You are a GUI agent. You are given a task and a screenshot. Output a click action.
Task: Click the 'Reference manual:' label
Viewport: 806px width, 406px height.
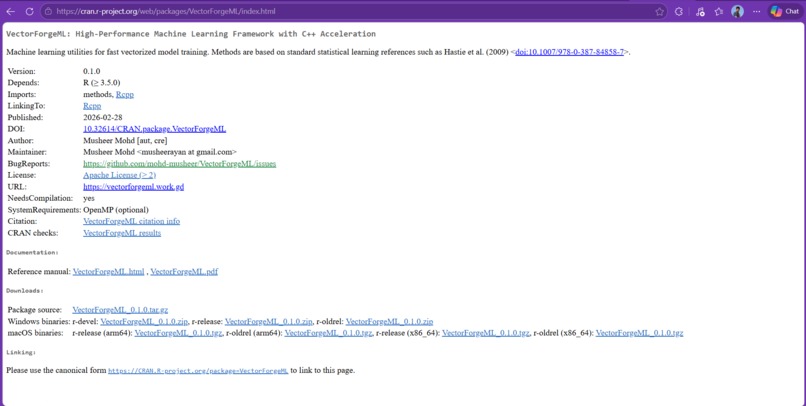click(39, 271)
